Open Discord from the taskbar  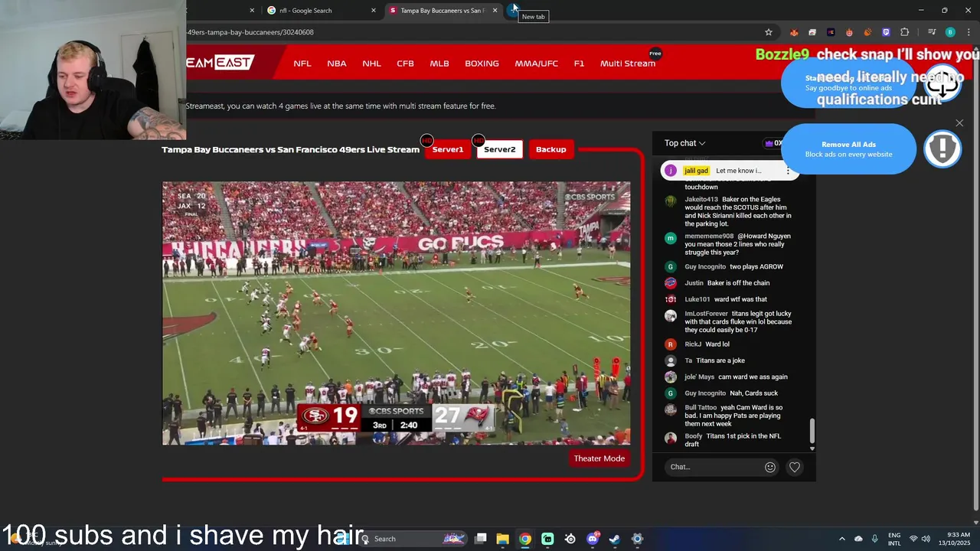pyautogui.click(x=593, y=539)
